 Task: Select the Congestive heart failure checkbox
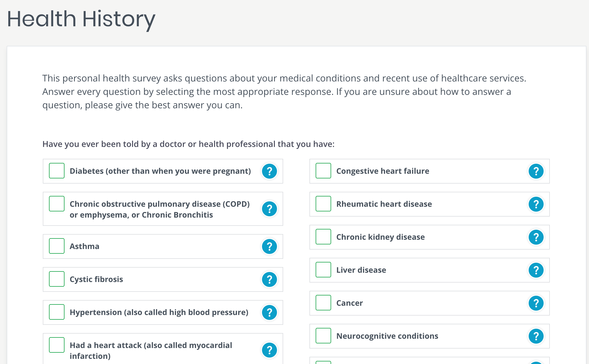[x=323, y=171]
